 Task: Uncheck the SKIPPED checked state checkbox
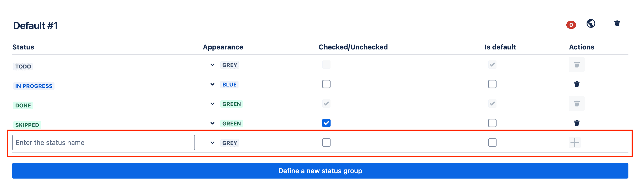326,123
